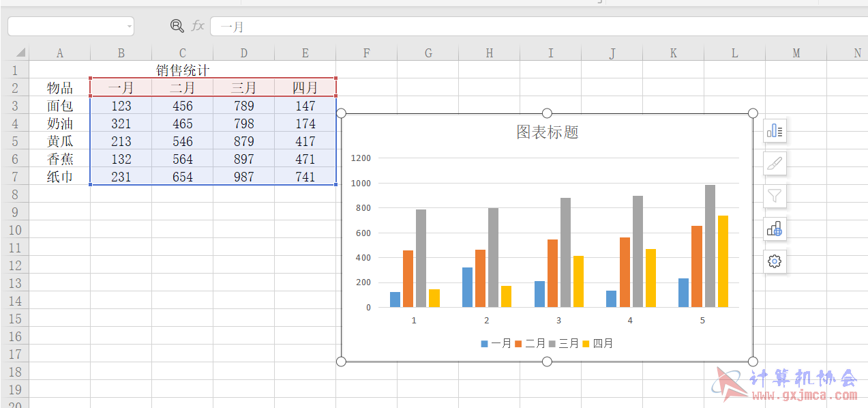Image resolution: width=868 pixels, height=408 pixels.
Task: Open the chart style brush button
Action: click(x=775, y=163)
